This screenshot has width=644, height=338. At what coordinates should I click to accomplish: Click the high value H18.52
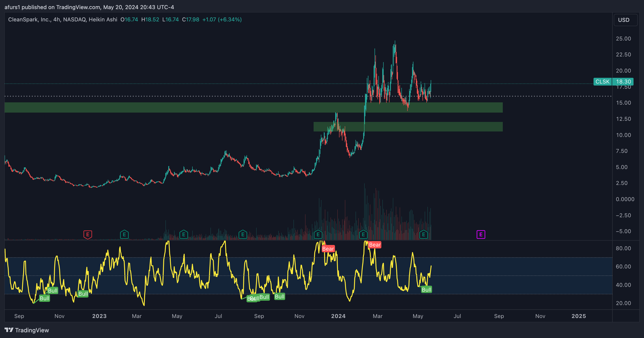coord(150,20)
